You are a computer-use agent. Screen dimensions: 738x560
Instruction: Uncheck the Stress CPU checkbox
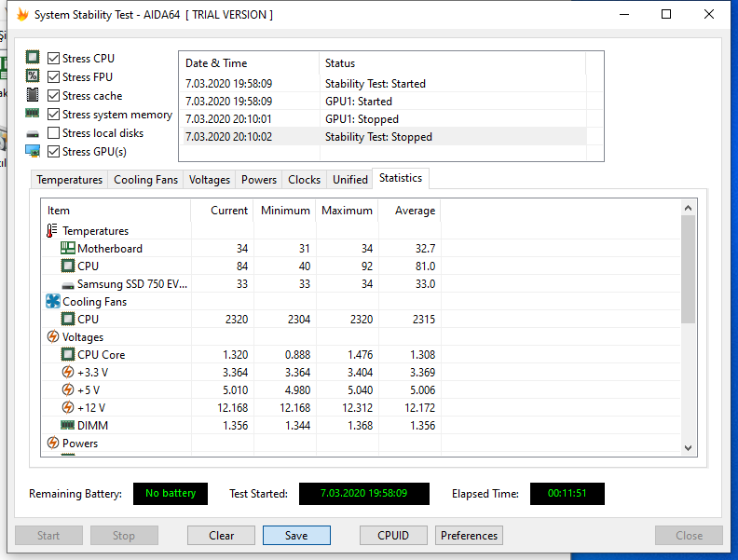pos(54,58)
